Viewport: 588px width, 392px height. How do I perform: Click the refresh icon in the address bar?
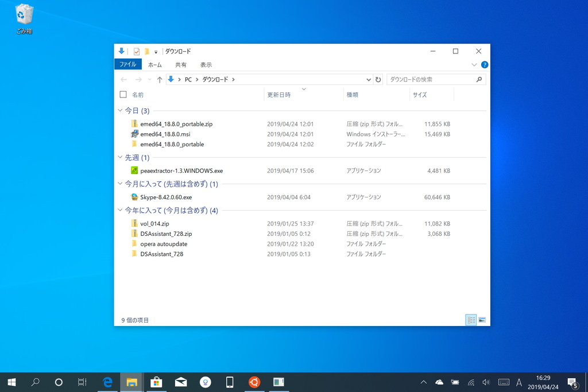(x=378, y=79)
